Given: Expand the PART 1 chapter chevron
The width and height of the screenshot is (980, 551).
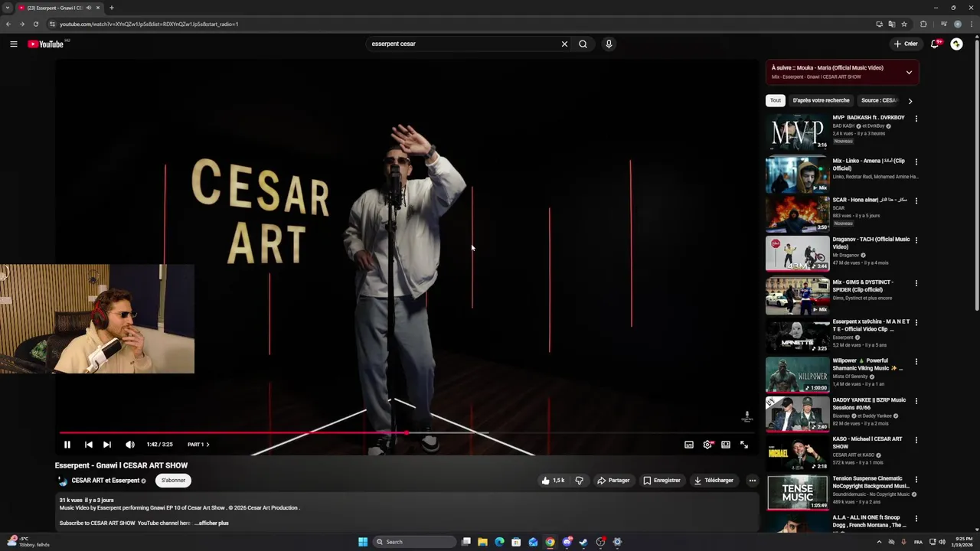Looking at the screenshot, I should 207,445.
